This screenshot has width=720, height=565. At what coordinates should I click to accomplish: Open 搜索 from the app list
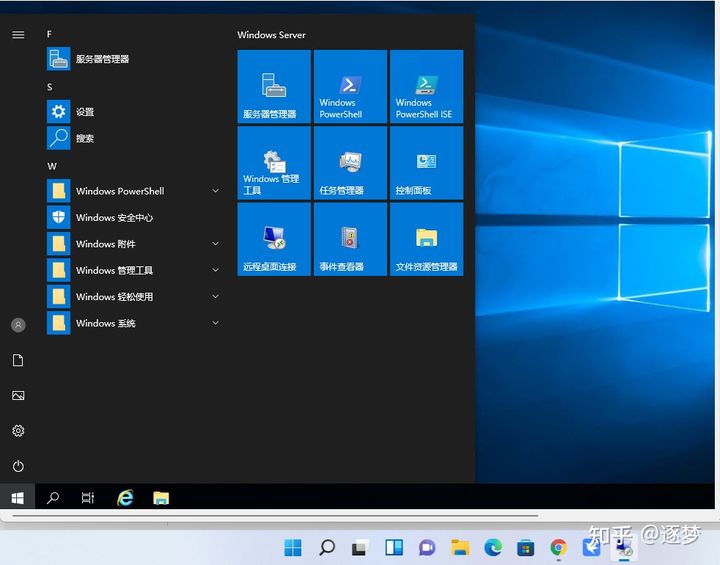click(x=133, y=138)
